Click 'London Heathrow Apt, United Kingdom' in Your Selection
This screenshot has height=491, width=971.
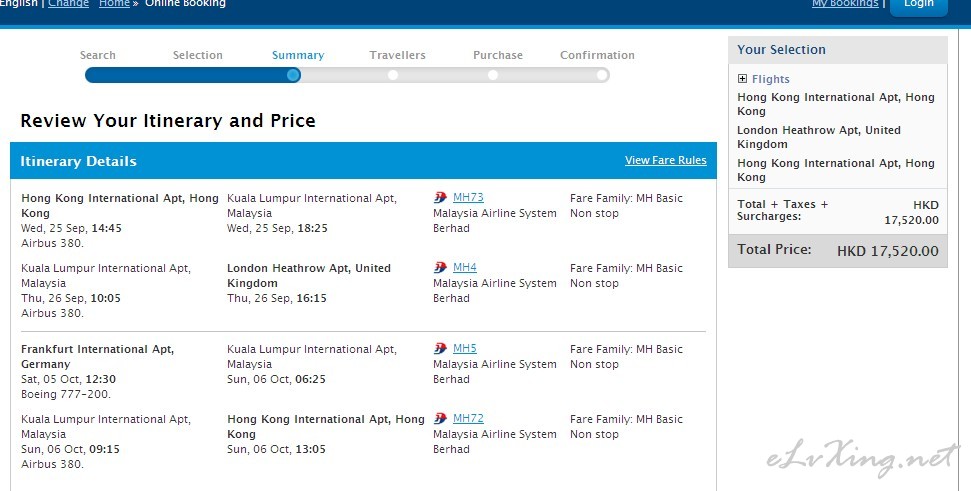[819, 137]
